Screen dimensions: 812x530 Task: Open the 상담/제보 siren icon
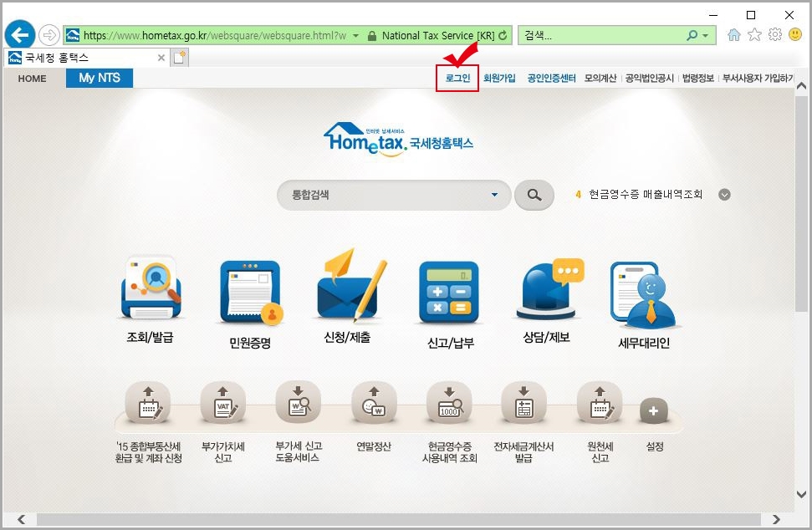[550, 288]
